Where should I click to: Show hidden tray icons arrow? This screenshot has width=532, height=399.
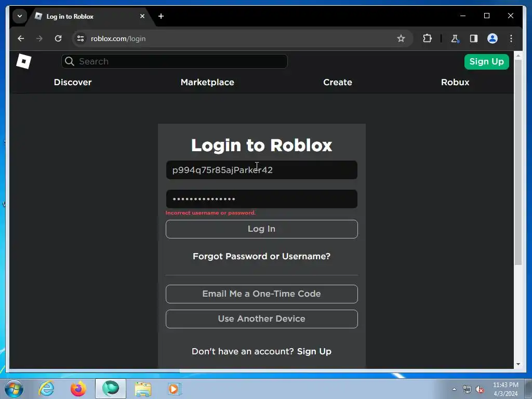click(454, 389)
